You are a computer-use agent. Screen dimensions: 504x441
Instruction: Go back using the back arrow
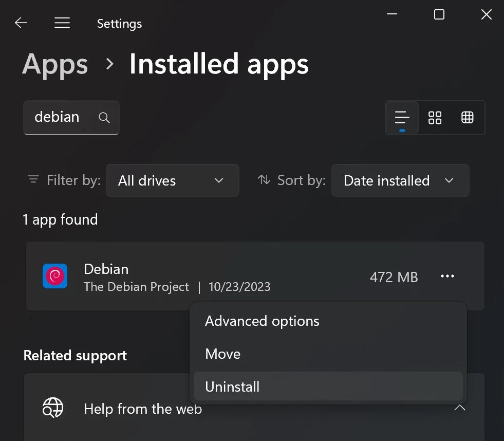tap(21, 23)
